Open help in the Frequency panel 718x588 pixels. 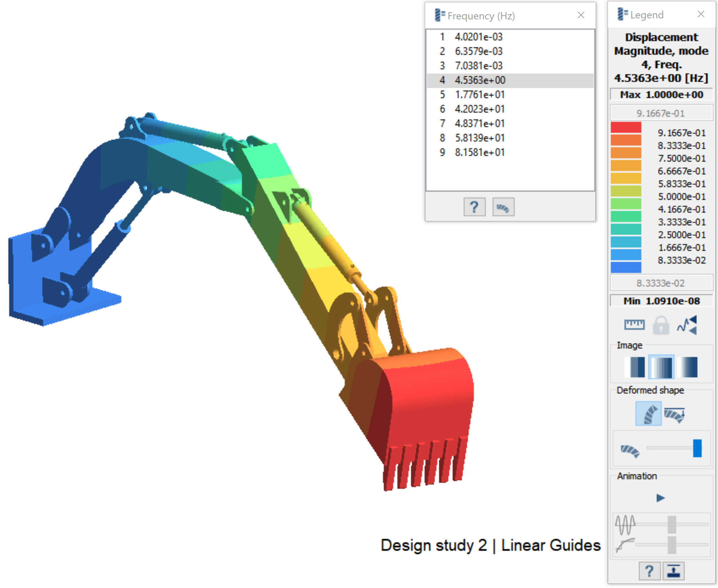[474, 207]
